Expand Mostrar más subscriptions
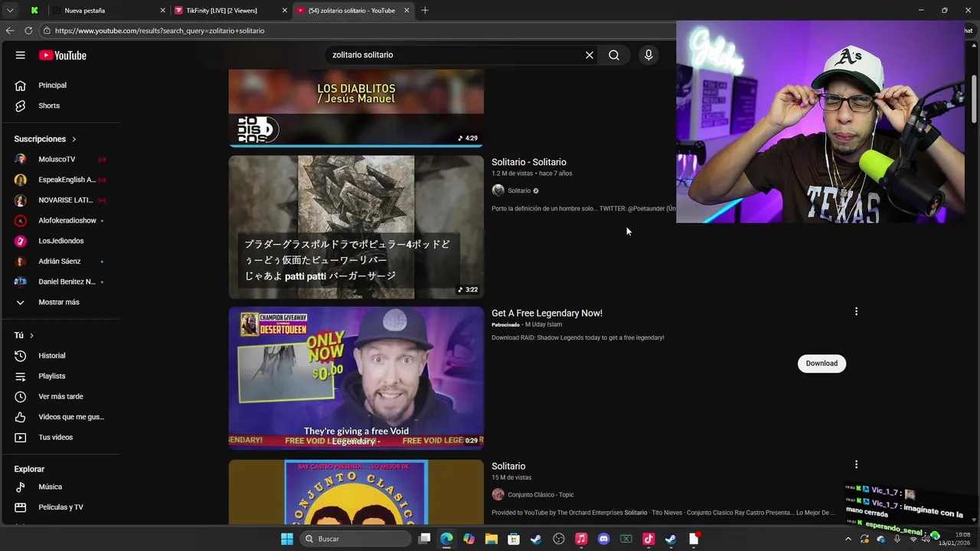Viewport: 980px width, 551px height. pyautogui.click(x=60, y=302)
